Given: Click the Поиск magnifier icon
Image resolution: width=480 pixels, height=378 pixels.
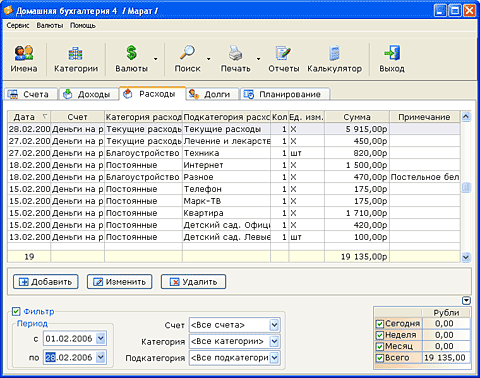Looking at the screenshot, I should pyautogui.click(x=187, y=59).
